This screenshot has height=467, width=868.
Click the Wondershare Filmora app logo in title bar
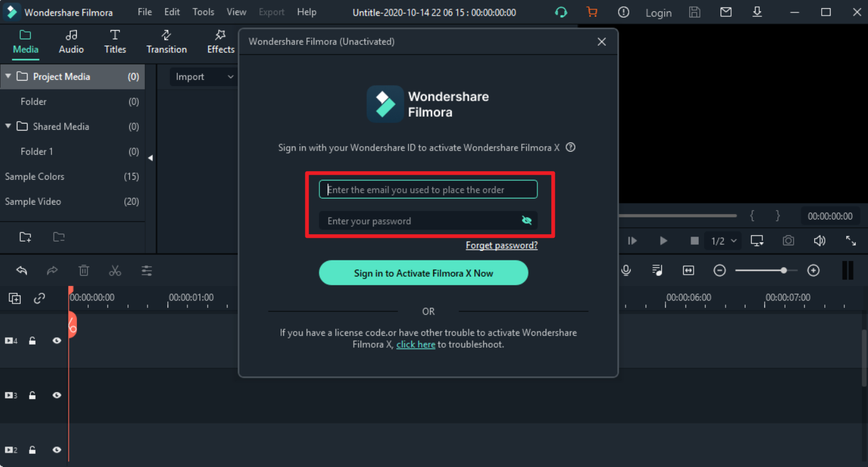(11, 12)
